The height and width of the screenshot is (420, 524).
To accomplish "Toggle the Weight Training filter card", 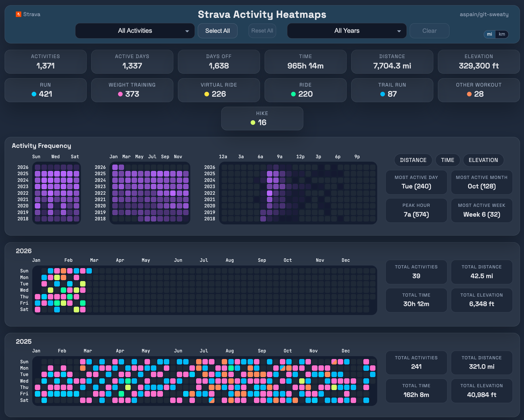I will [132, 90].
